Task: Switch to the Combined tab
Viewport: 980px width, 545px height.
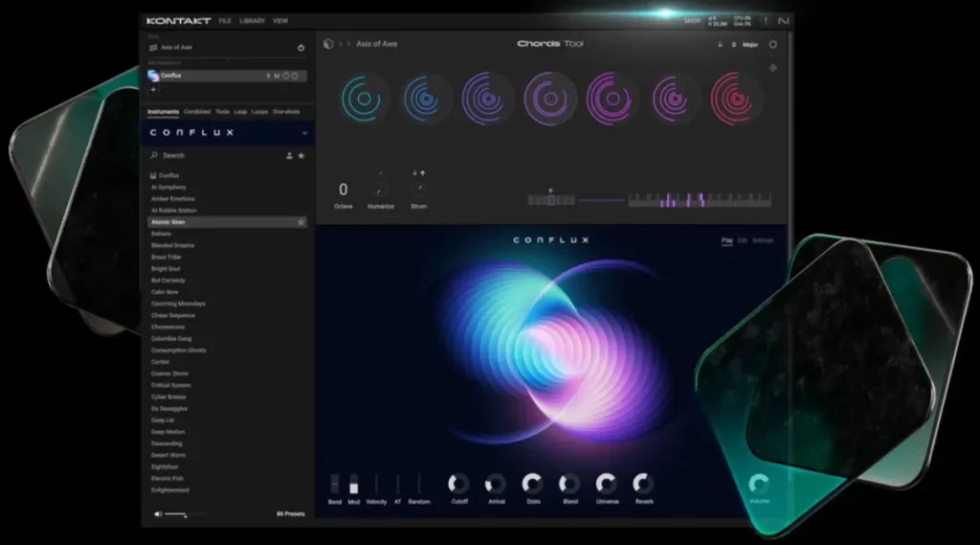Action: 197,112
